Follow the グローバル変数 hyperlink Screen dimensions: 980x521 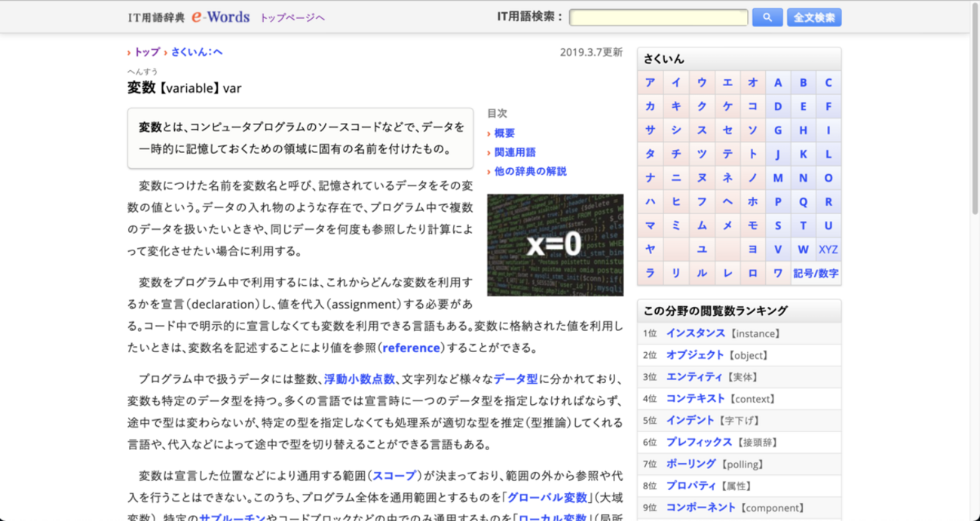click(x=547, y=497)
